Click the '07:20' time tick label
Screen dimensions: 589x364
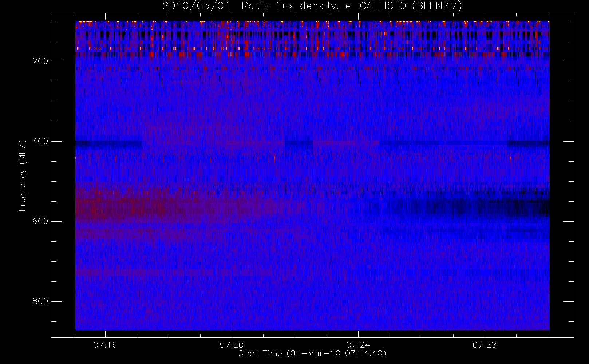(x=232, y=345)
